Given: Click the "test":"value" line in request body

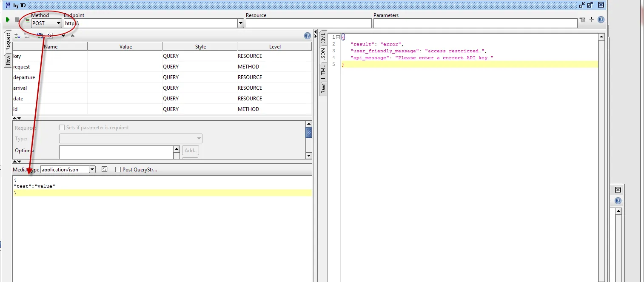Looking at the screenshot, I should pos(34,186).
